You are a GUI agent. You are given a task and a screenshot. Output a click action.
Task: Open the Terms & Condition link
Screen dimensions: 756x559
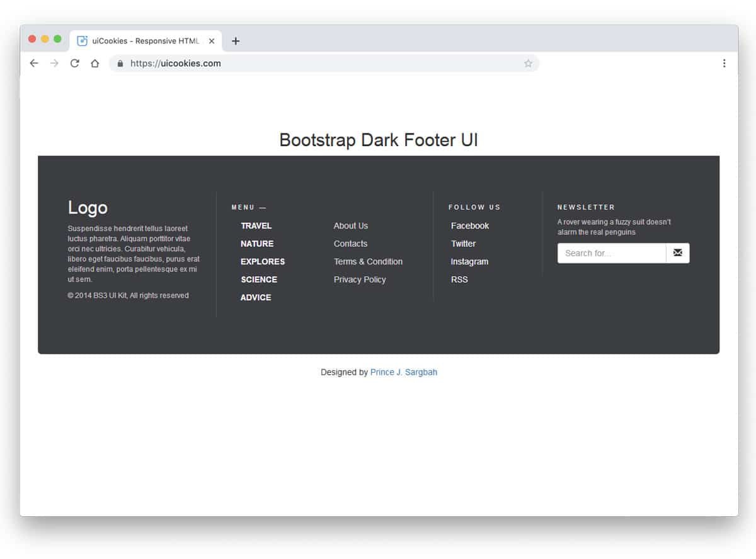tap(368, 261)
